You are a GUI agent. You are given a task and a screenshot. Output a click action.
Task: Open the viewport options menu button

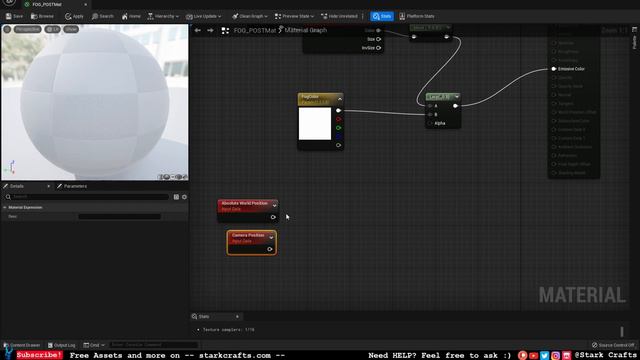pos(7,29)
